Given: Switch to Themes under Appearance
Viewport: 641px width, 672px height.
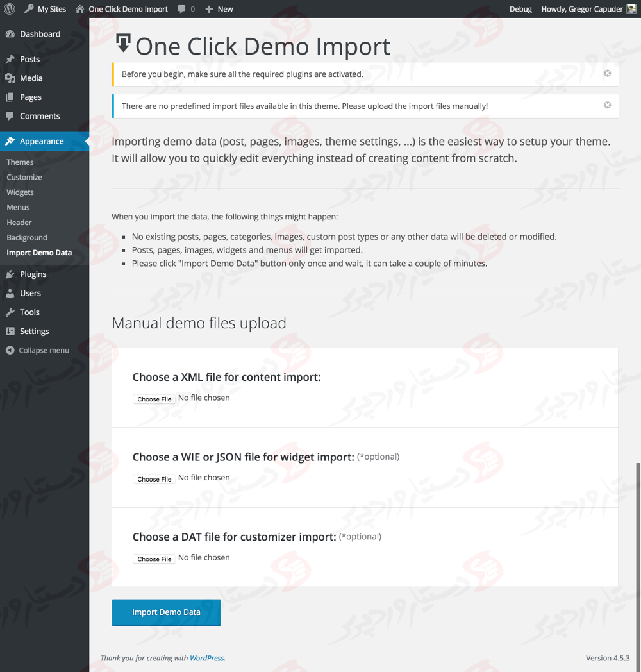Looking at the screenshot, I should [20, 162].
